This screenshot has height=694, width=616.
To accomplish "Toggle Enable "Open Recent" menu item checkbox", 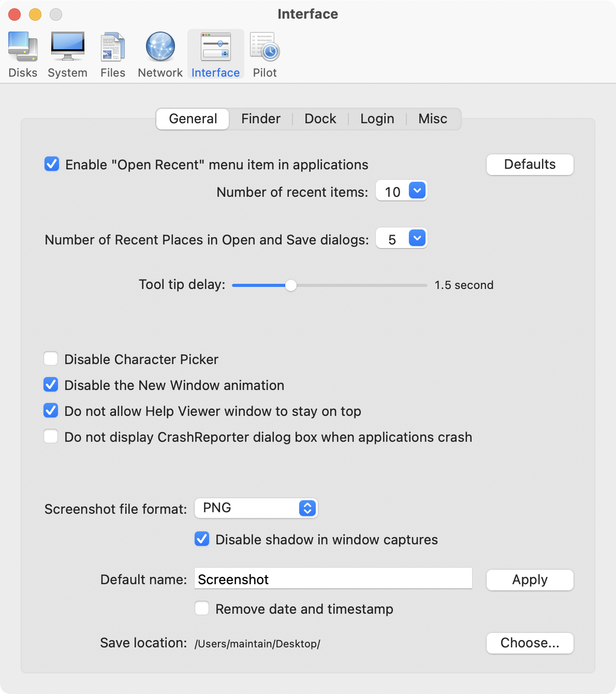I will point(52,164).
